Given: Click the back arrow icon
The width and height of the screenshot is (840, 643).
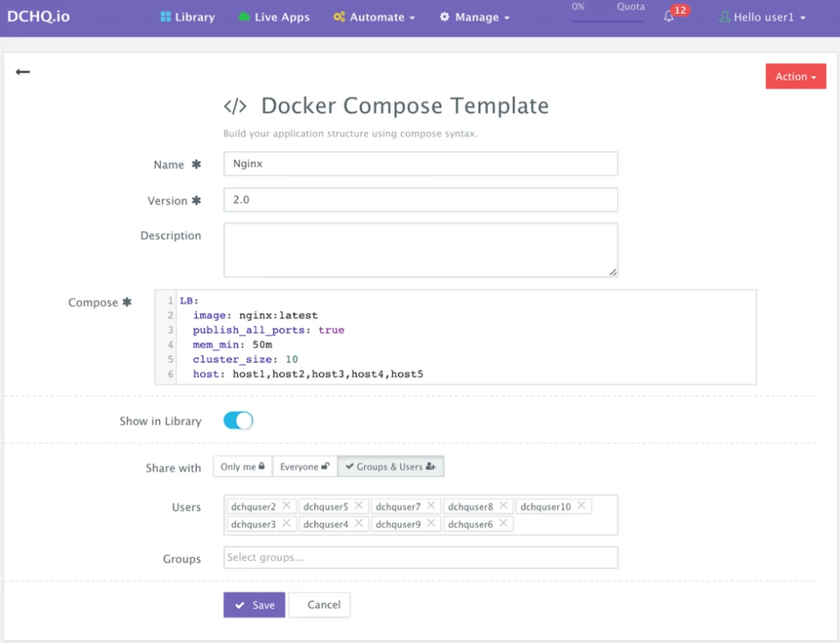Looking at the screenshot, I should (22, 72).
